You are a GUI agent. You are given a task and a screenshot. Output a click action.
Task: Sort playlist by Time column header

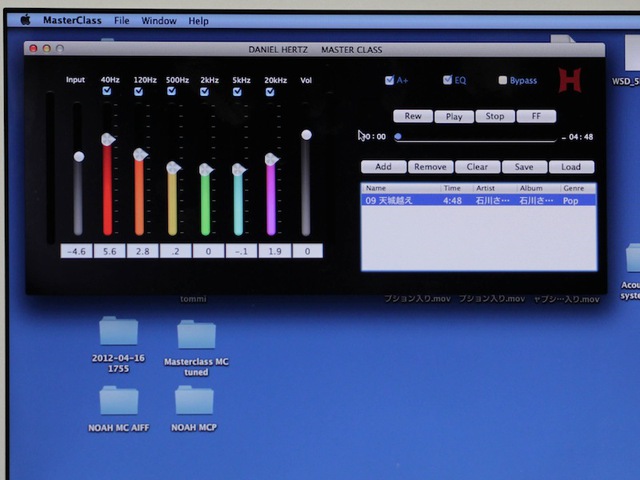pyautogui.click(x=456, y=188)
